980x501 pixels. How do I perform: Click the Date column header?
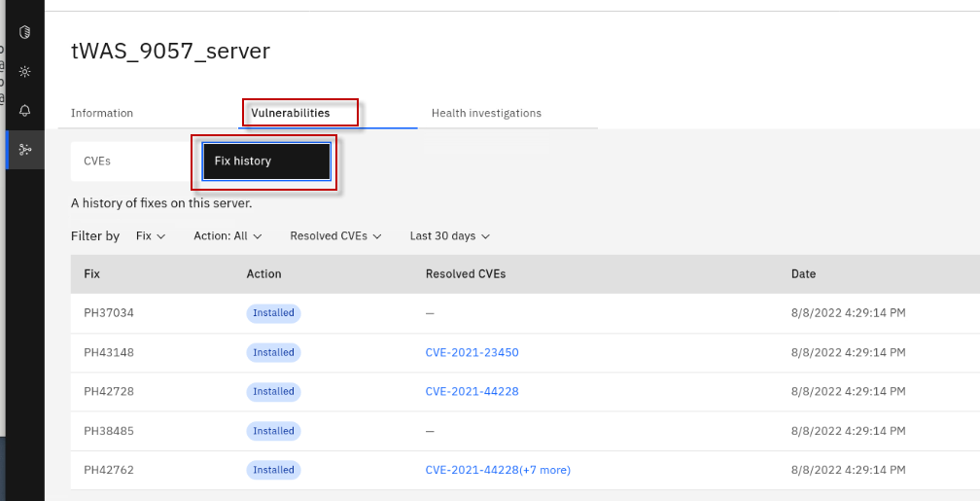coord(803,274)
